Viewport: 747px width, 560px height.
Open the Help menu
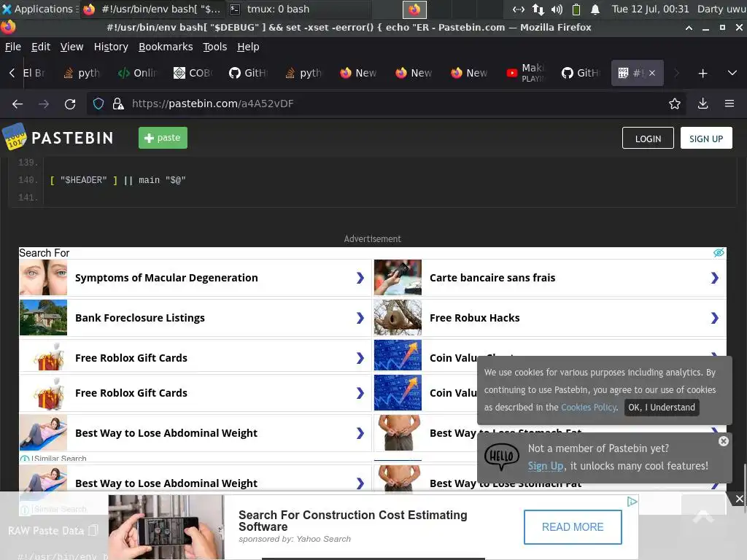coord(248,47)
